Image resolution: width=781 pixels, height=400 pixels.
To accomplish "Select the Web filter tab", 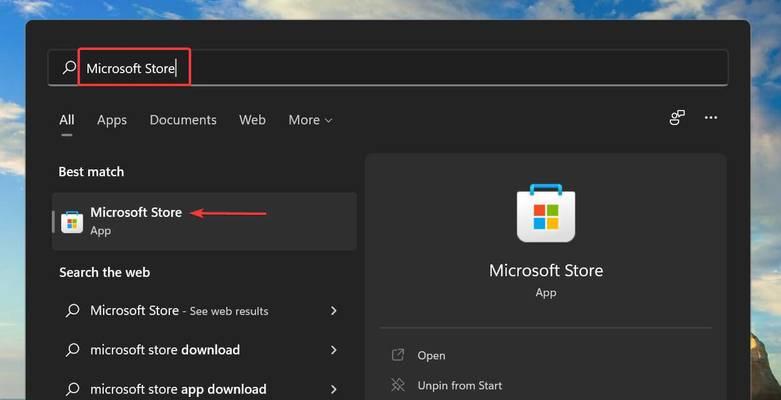I will tap(252, 120).
